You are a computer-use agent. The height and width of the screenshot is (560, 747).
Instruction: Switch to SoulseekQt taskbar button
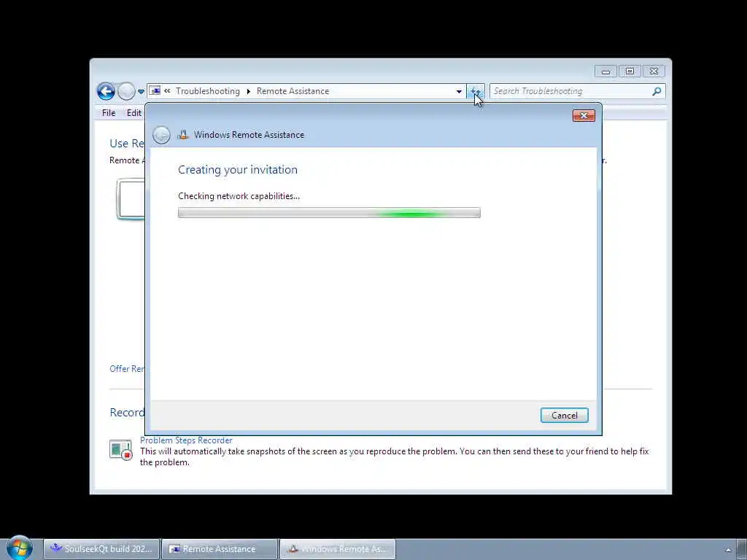101,549
